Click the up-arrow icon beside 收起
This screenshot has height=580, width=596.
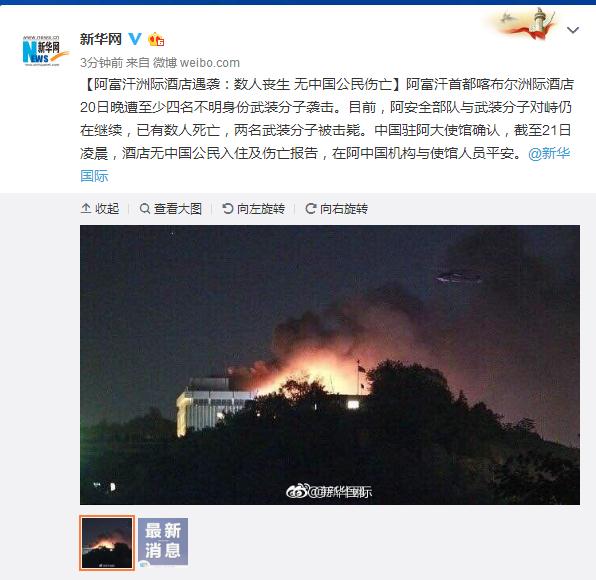[x=86, y=208]
